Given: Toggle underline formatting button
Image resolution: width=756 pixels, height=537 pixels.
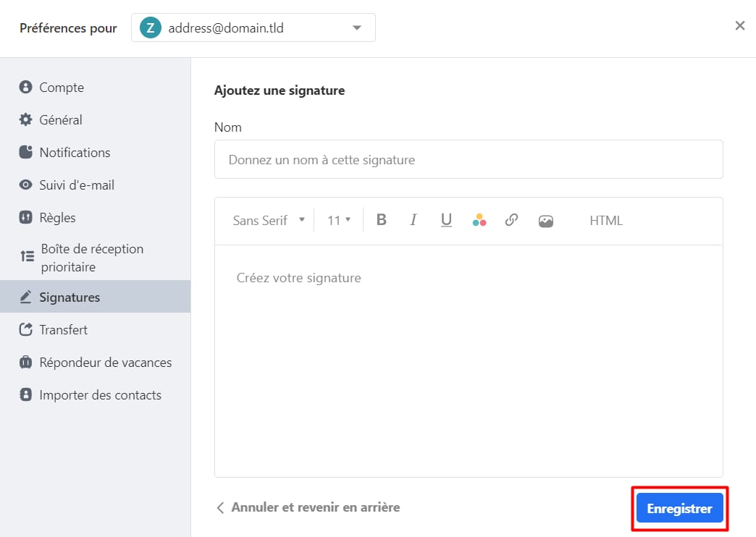Looking at the screenshot, I should (x=446, y=221).
